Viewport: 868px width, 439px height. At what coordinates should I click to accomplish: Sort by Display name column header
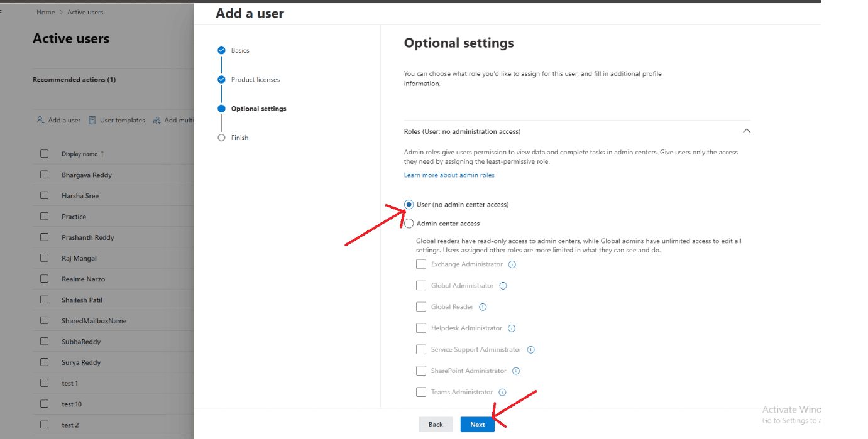coord(80,154)
